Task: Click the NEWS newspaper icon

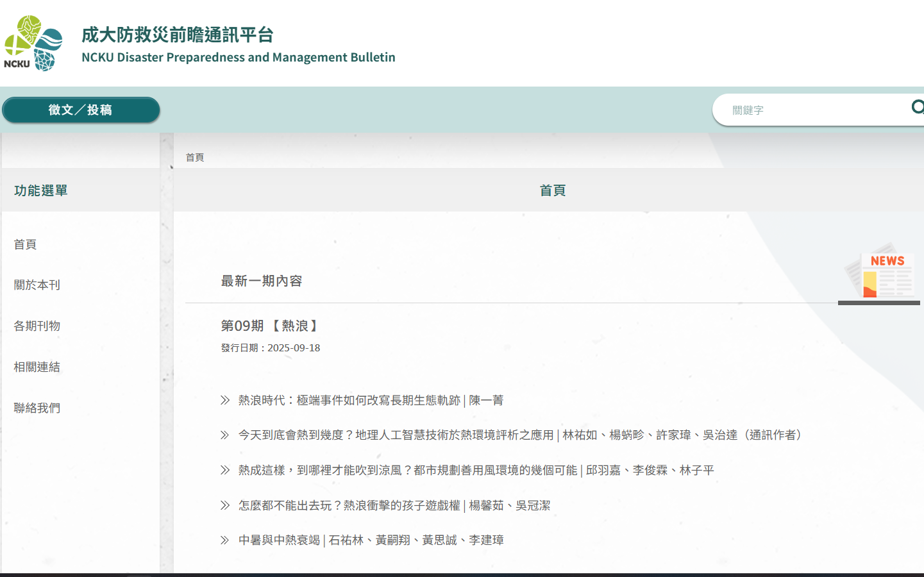Action: (x=879, y=271)
